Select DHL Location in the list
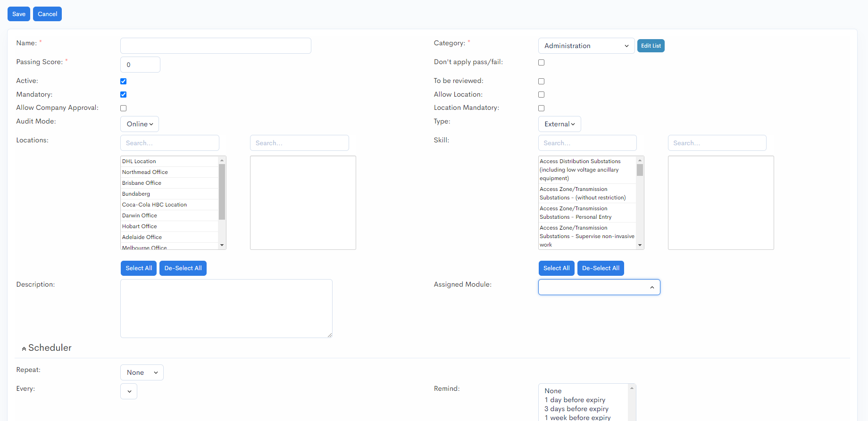 [x=169, y=161]
